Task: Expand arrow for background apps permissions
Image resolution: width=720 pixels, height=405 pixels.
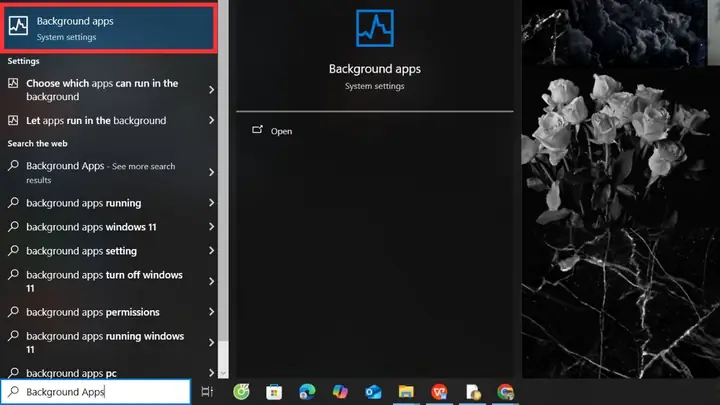Action: coord(211,312)
